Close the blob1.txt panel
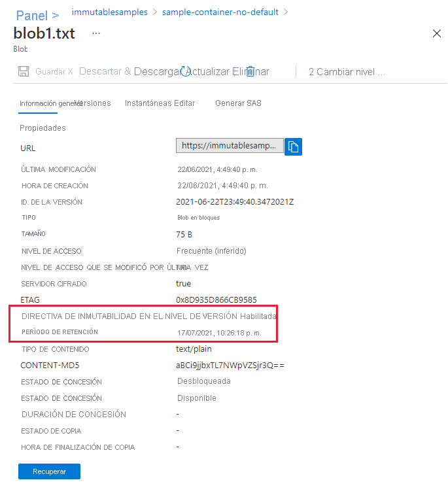The image size is (448, 495). click(x=437, y=33)
